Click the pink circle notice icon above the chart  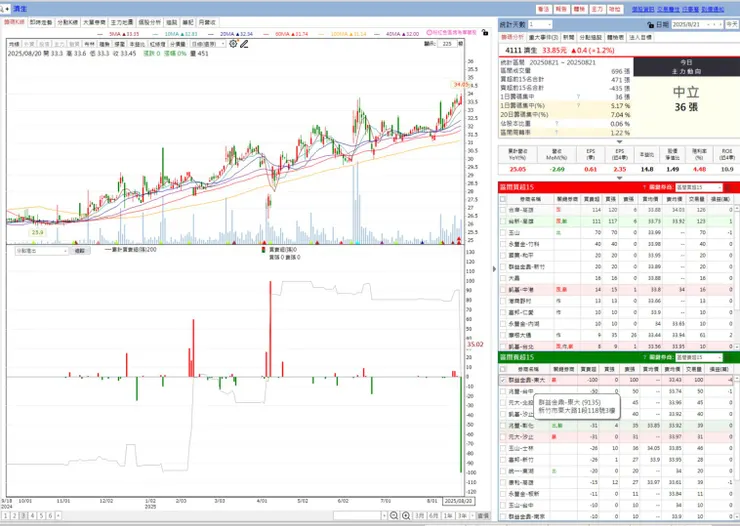pos(429,33)
